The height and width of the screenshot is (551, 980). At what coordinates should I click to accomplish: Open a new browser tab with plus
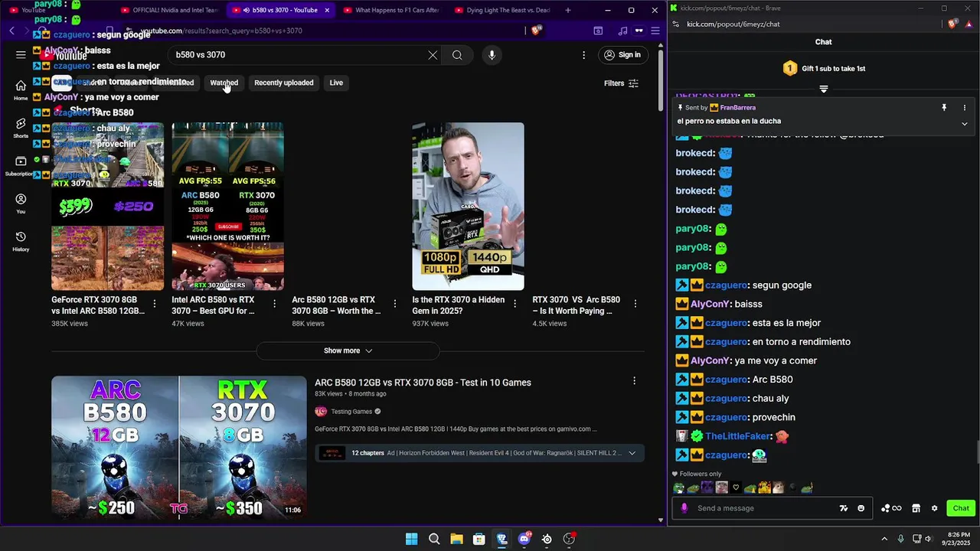coord(567,10)
